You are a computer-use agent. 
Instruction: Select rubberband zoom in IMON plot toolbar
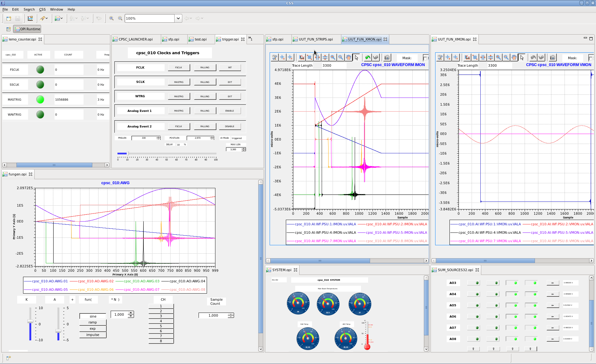tap(309, 57)
